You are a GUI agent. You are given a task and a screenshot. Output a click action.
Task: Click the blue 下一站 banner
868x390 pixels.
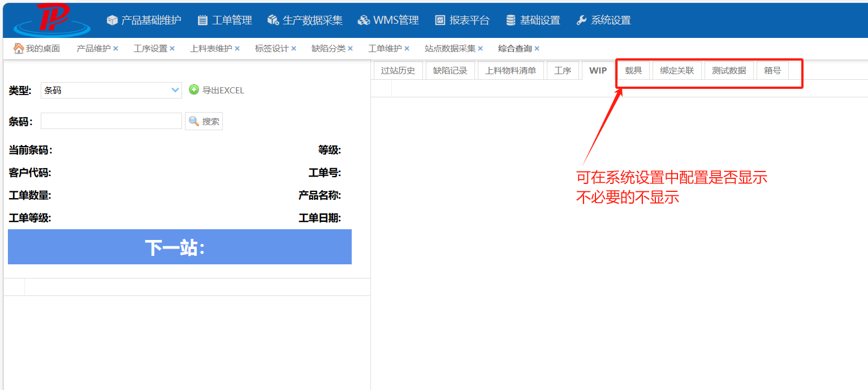tap(180, 247)
